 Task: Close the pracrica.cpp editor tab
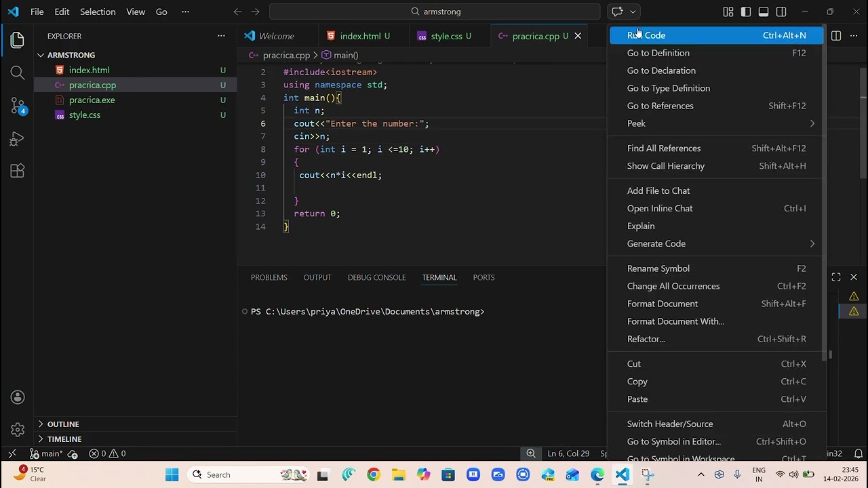pos(578,36)
